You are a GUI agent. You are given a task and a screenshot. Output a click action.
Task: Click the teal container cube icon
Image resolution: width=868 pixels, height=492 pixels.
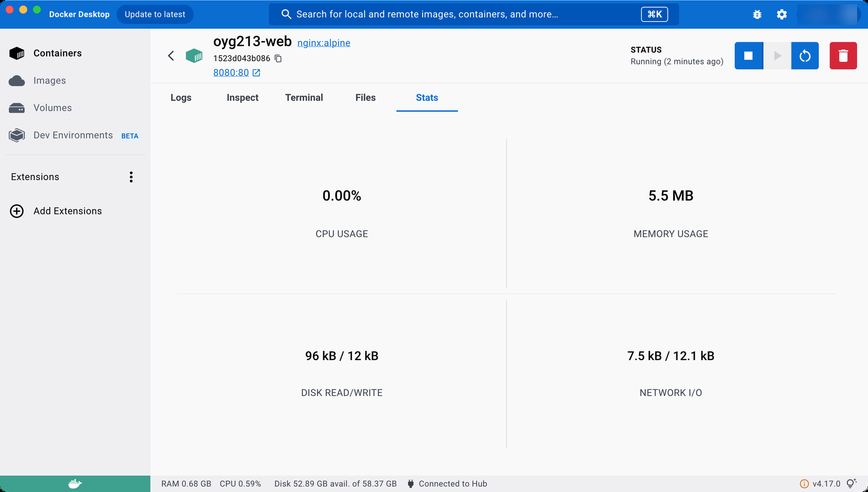click(194, 55)
